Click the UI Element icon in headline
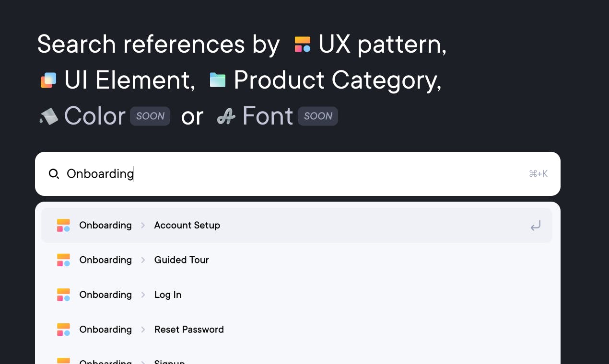The height and width of the screenshot is (364, 609). coord(48,80)
